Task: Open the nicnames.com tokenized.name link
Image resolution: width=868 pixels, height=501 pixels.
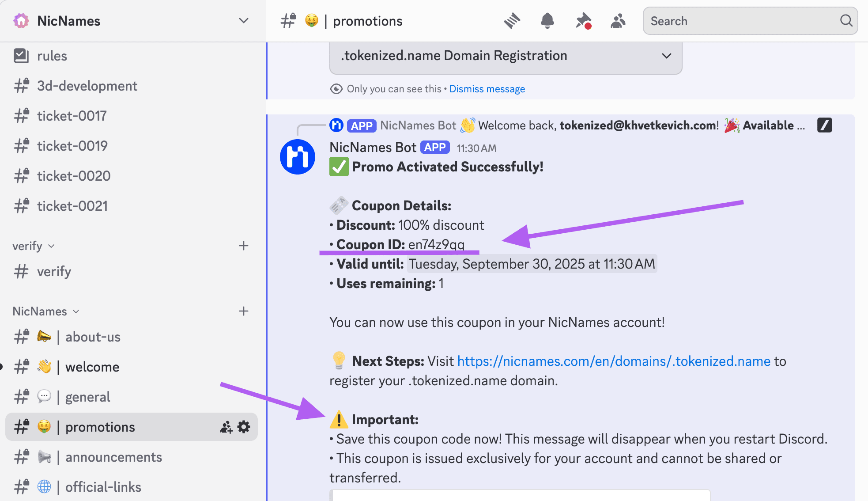Action: [614, 361]
